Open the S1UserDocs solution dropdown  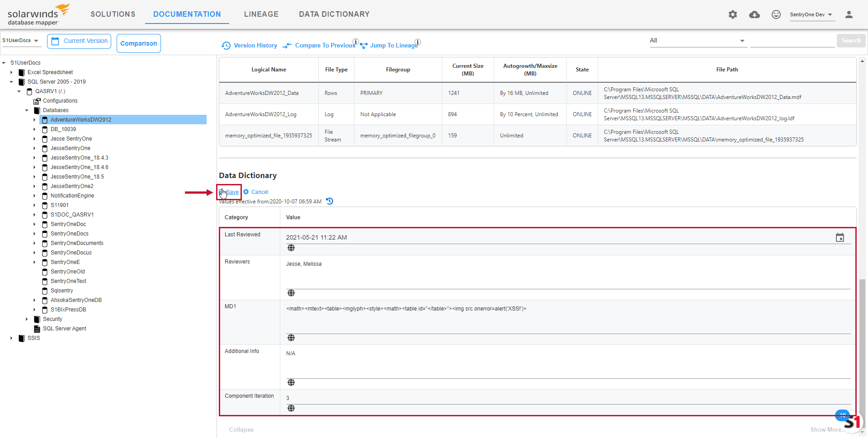click(x=21, y=41)
